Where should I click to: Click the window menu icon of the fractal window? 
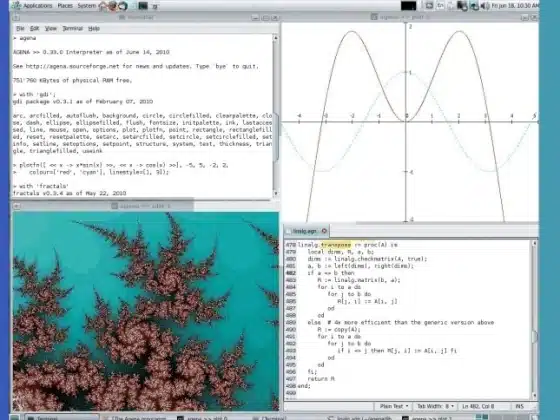point(16,206)
